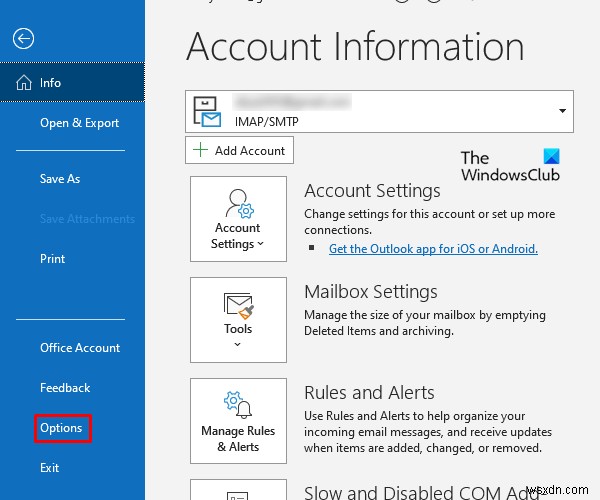Open Outlook Options
600x500 pixels.
click(61, 428)
